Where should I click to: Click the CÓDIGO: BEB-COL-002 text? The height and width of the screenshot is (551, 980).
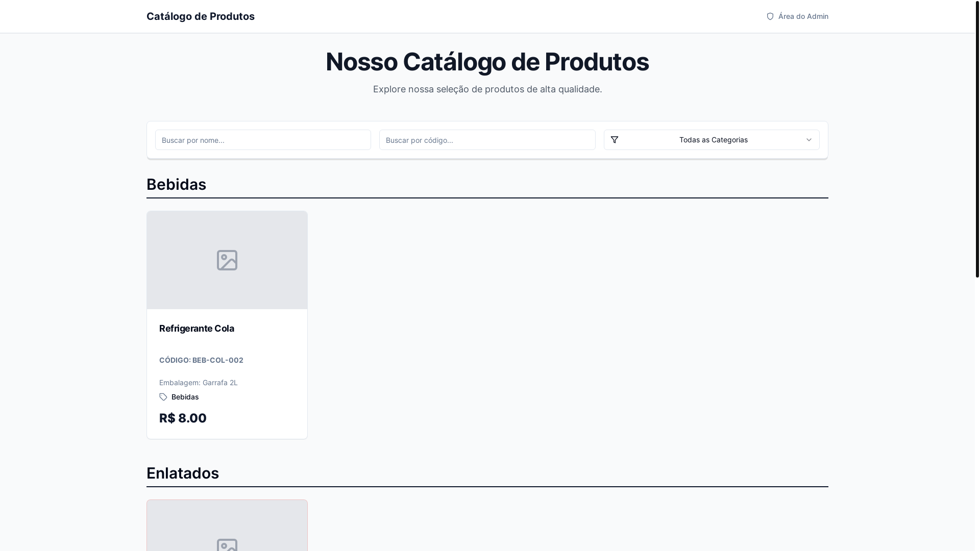(x=201, y=360)
